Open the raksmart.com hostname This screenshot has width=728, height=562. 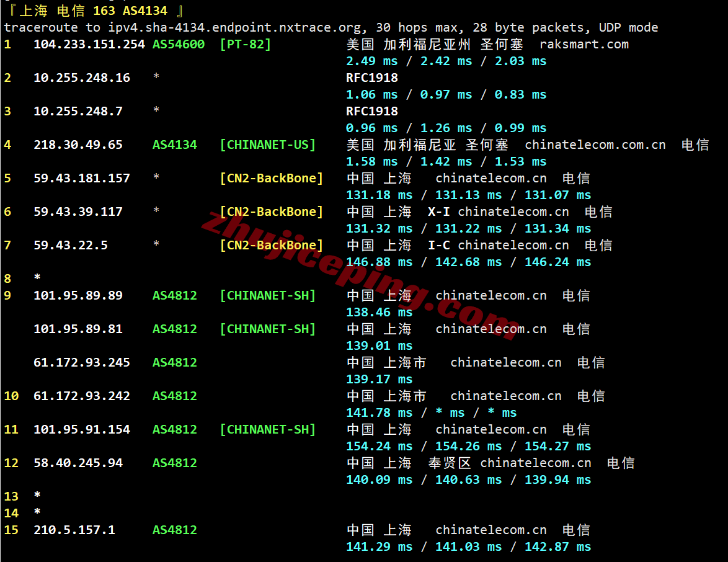click(584, 44)
